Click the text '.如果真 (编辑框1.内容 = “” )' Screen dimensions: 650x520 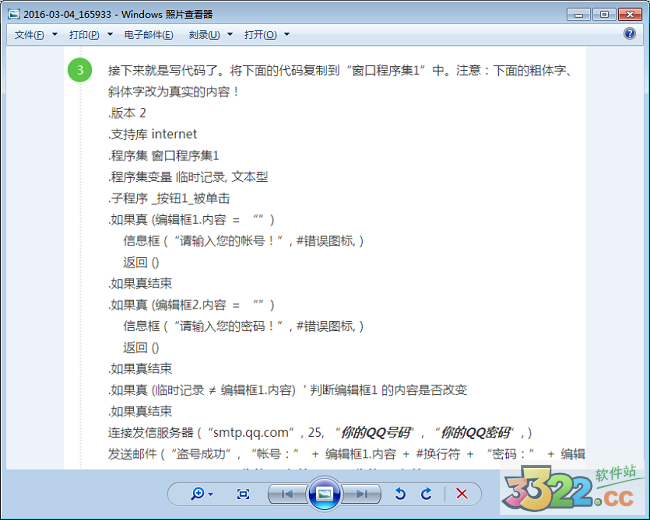[x=191, y=220]
